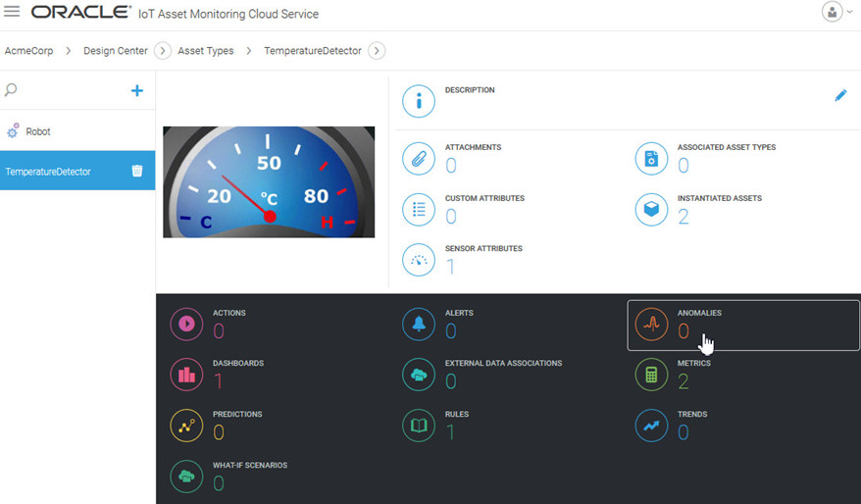Click the TRENDS label
This screenshot has height=504, width=861.
tap(692, 414)
